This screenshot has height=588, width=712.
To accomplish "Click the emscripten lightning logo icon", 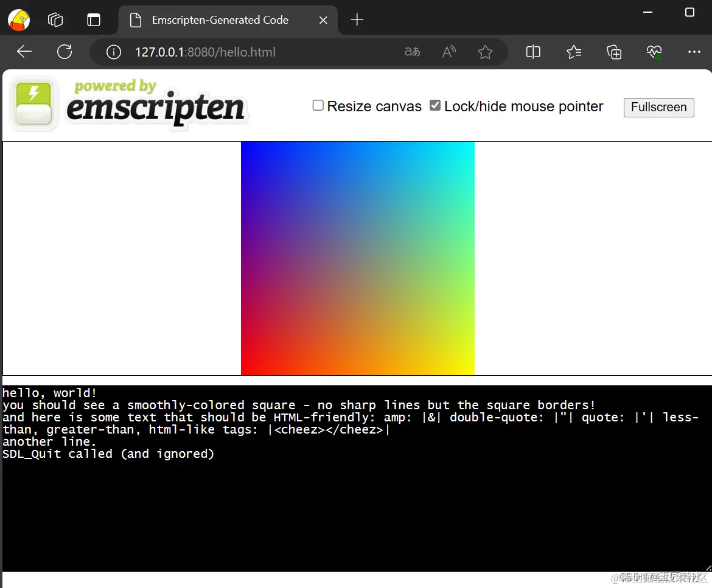I will (x=33, y=104).
